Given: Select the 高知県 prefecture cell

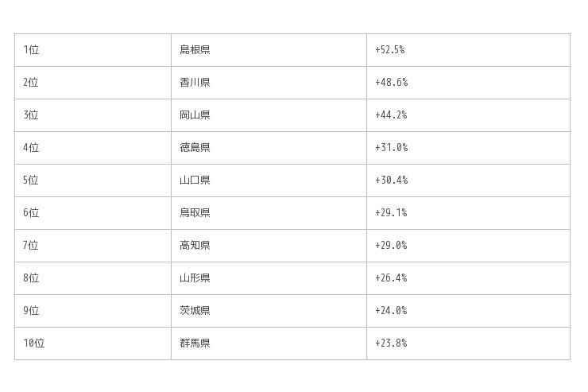Looking at the screenshot, I should (x=195, y=246).
